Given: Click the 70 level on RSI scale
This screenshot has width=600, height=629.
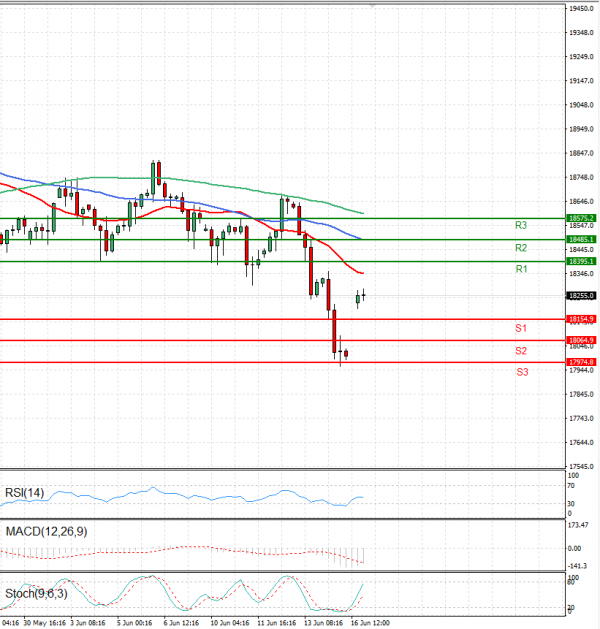Looking at the screenshot, I should click(x=571, y=486).
